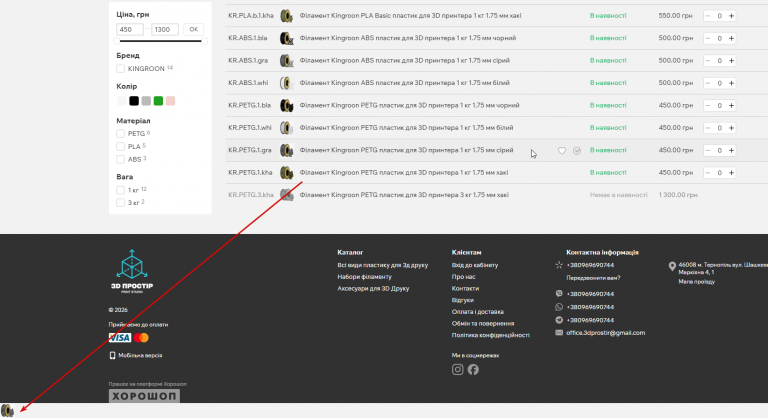Open Мапа проїзду directions link
This screenshot has width=768, height=418.
point(696,282)
